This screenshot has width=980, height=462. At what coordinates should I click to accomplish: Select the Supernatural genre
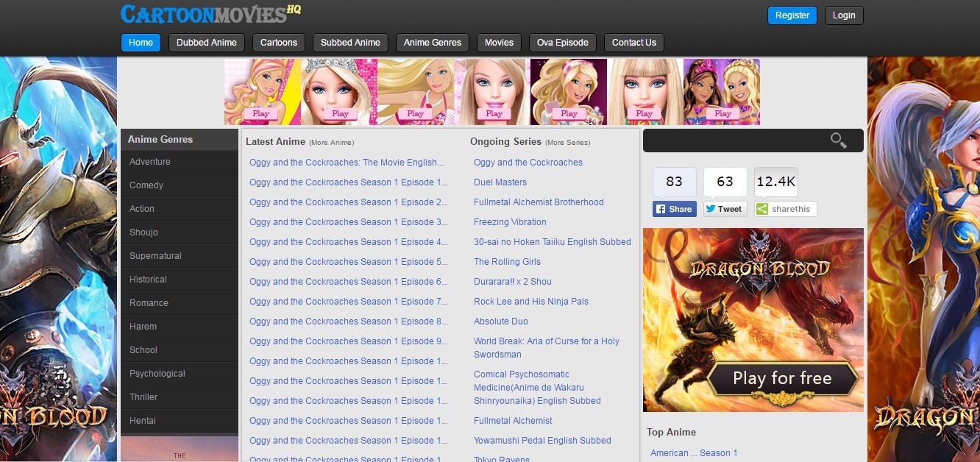[180, 256]
